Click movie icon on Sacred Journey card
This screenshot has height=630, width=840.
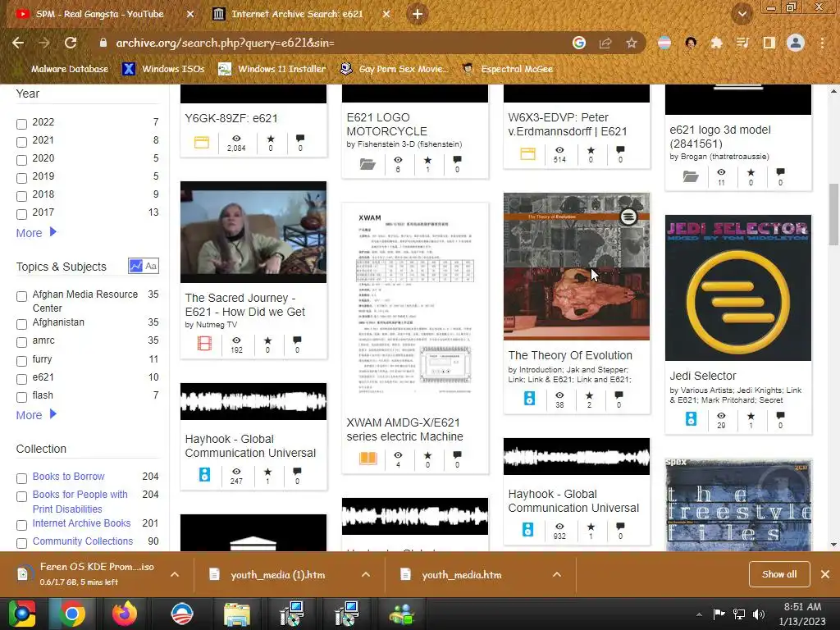tap(204, 343)
